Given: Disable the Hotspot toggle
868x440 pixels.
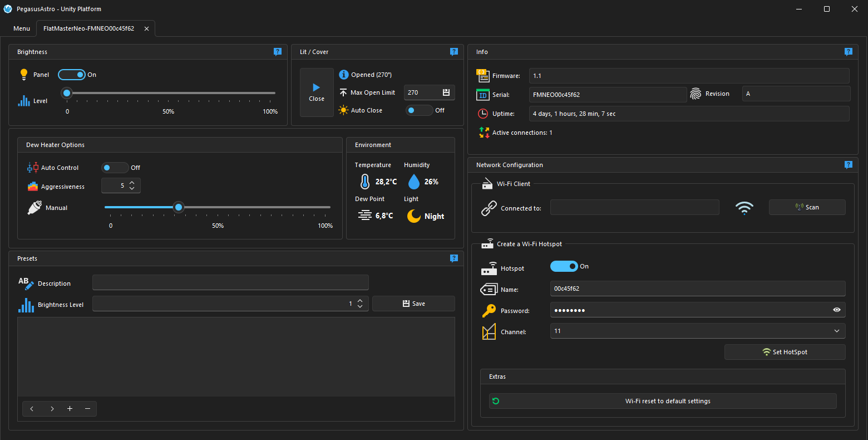Looking at the screenshot, I should pyautogui.click(x=564, y=266).
